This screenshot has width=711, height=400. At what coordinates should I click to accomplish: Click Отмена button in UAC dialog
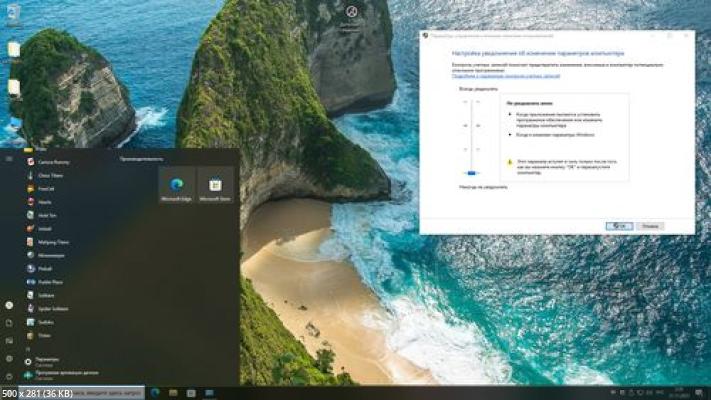[651, 226]
